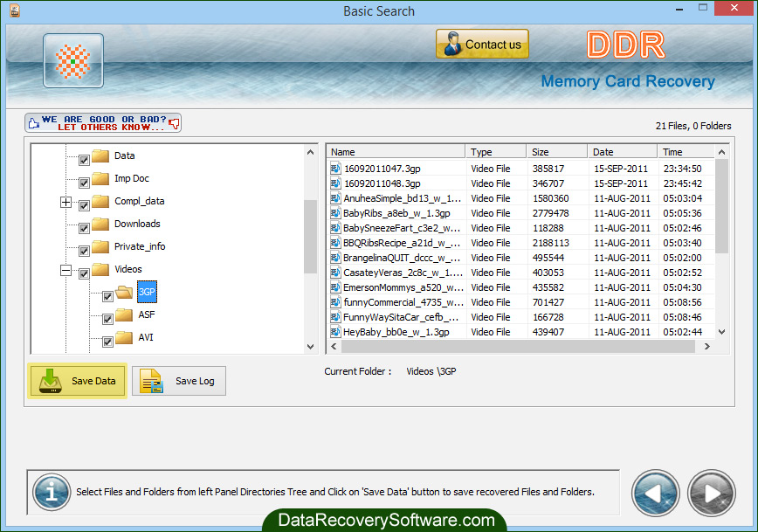758x532 pixels.
Task: Collapse the Videos tree node
Action: tap(65, 269)
